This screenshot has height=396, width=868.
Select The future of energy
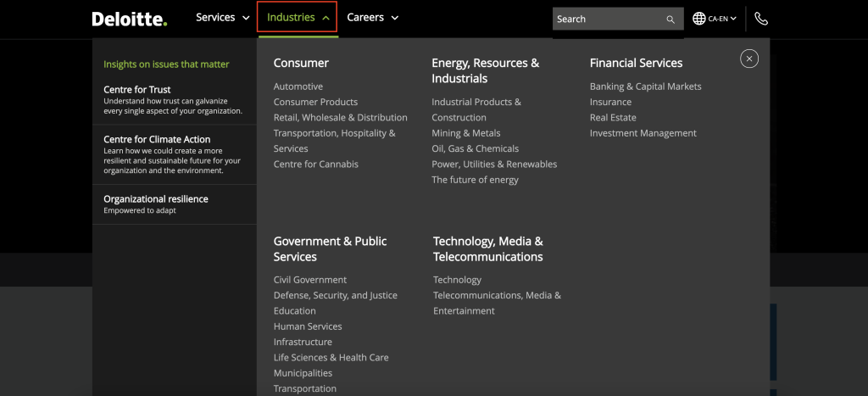click(475, 180)
